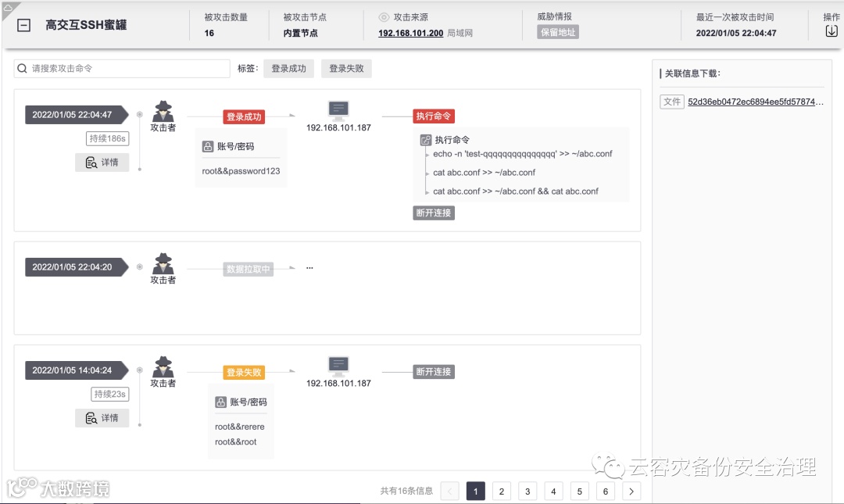This screenshot has width=844, height=504.
Task: Select the command ending with && cat abc.conf
Action: coord(515,191)
